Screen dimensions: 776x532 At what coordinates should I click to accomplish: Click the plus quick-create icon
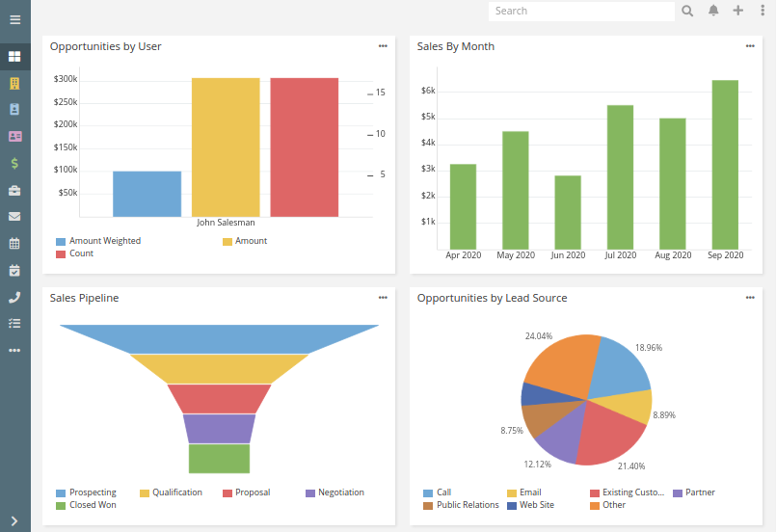point(738,11)
